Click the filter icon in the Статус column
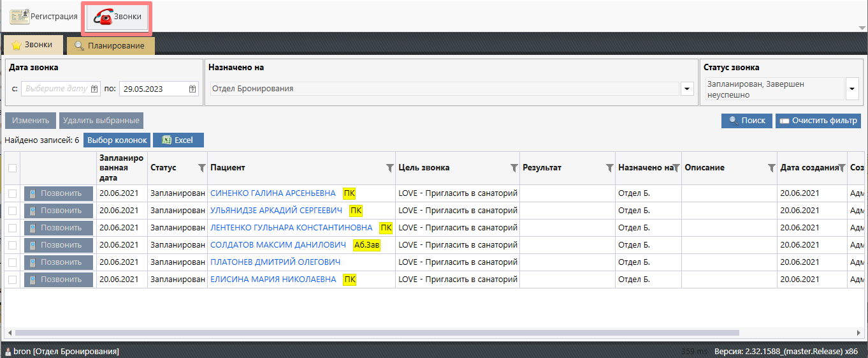 [x=201, y=168]
